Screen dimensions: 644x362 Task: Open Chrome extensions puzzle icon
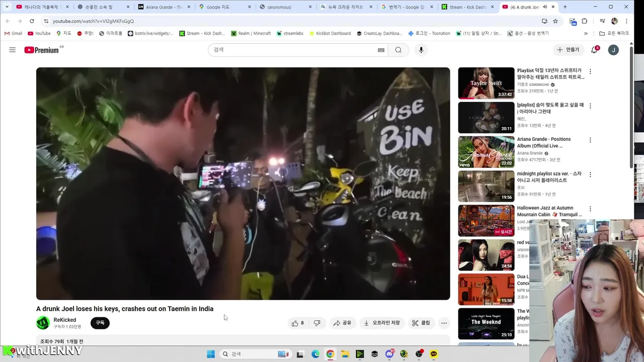click(584, 21)
